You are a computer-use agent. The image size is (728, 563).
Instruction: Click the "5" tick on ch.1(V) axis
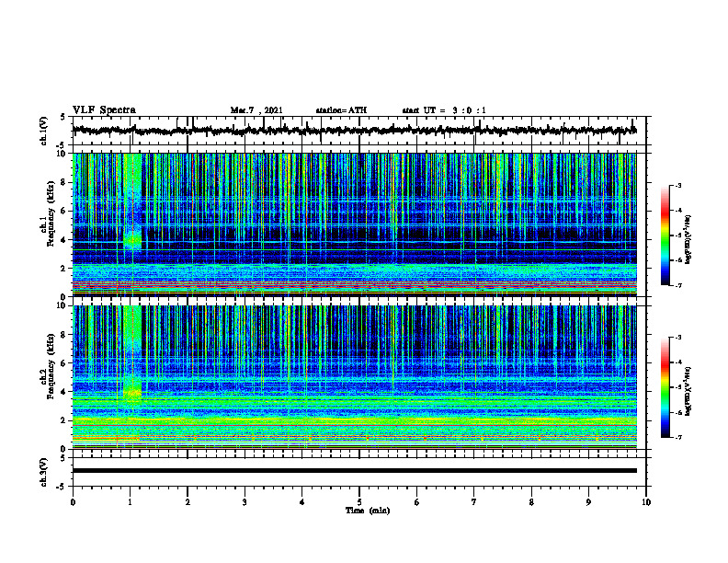coord(63,117)
